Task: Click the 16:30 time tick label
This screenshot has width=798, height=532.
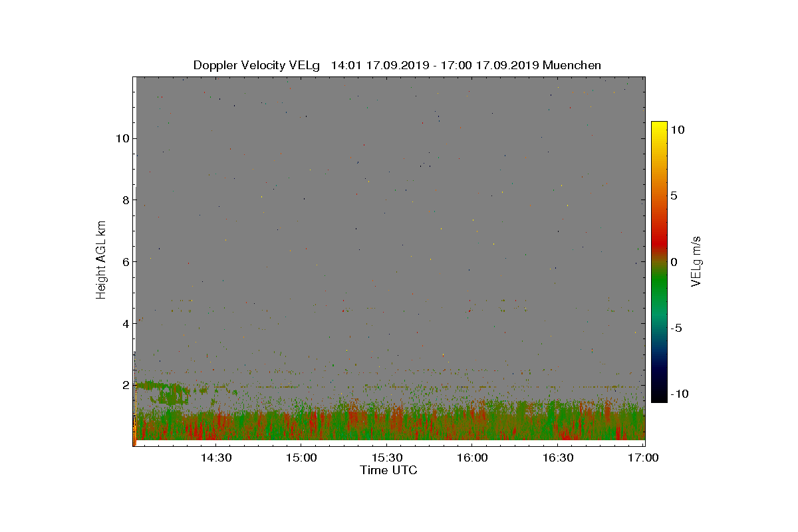Action: point(558,458)
